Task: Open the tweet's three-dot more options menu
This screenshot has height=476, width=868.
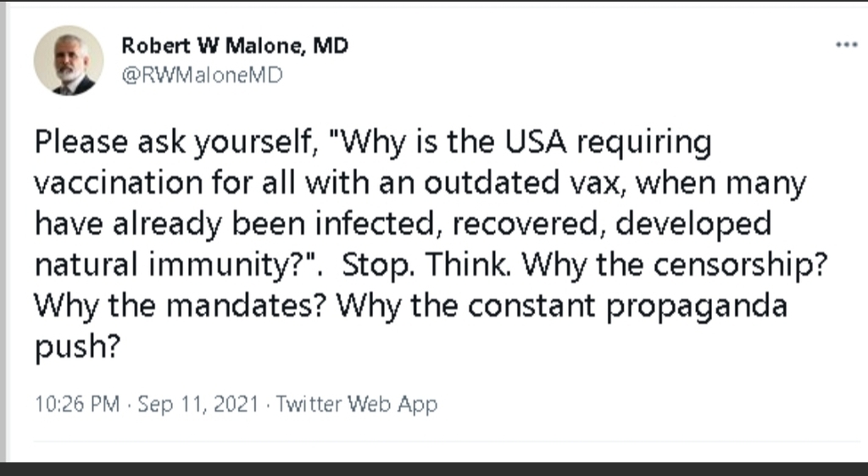Action: (x=845, y=46)
